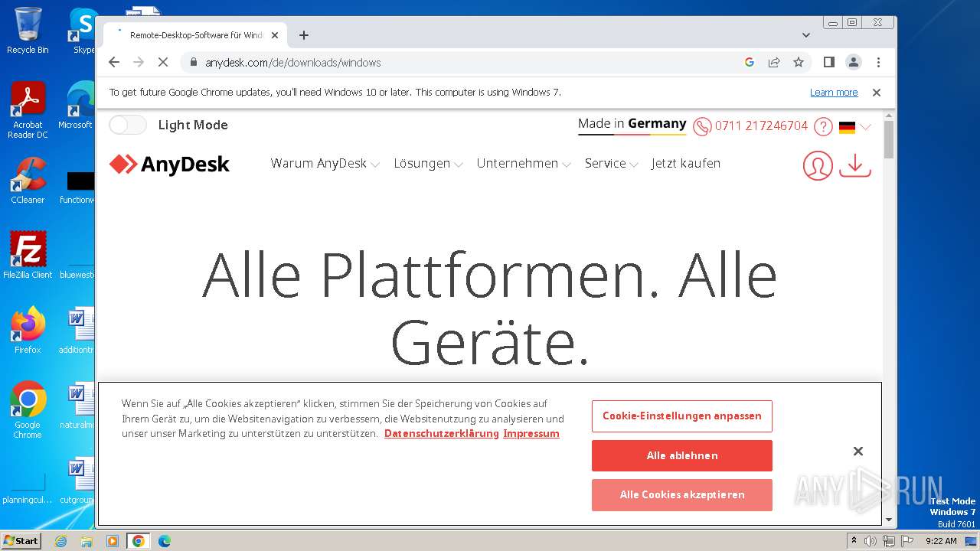The height and width of the screenshot is (551, 980).
Task: Click the page vertical scrollbar thumb
Action: 889,139
